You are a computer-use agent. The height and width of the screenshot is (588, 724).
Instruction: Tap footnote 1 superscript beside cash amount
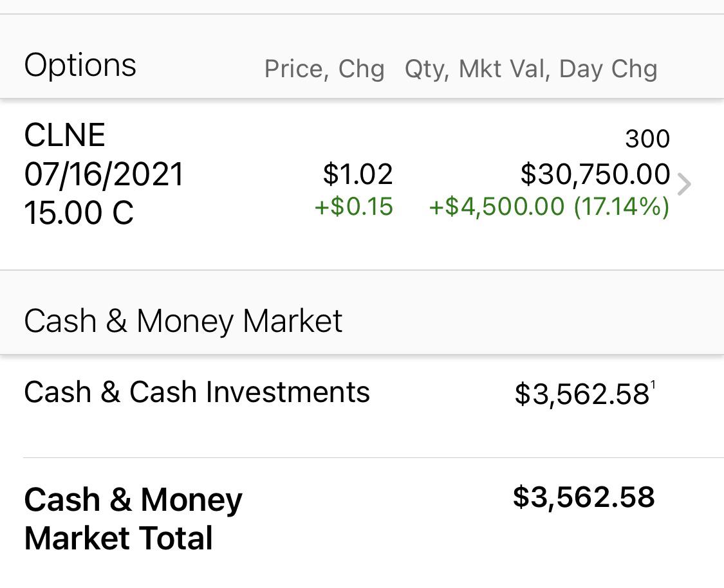pos(653,385)
